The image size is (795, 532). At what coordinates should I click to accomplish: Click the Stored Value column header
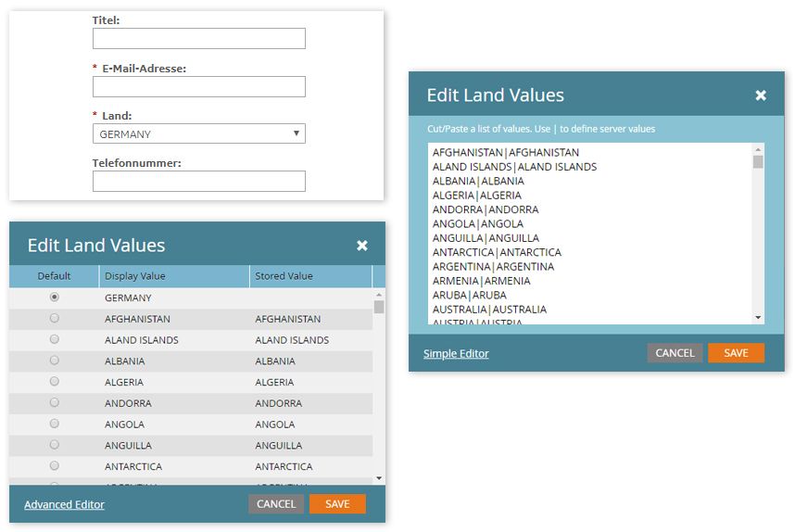(x=310, y=276)
